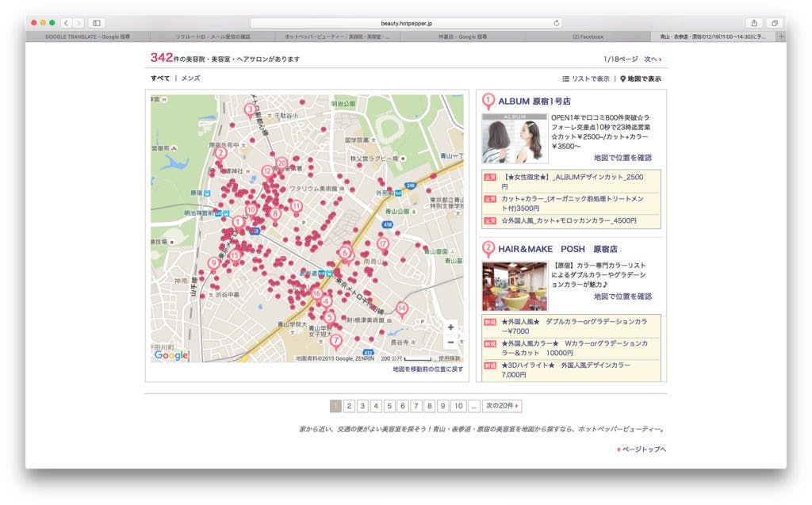Switch to the third browser tab

337,36
